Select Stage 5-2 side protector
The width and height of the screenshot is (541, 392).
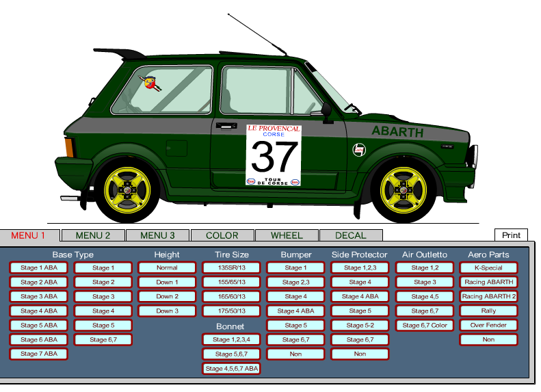[360, 325]
